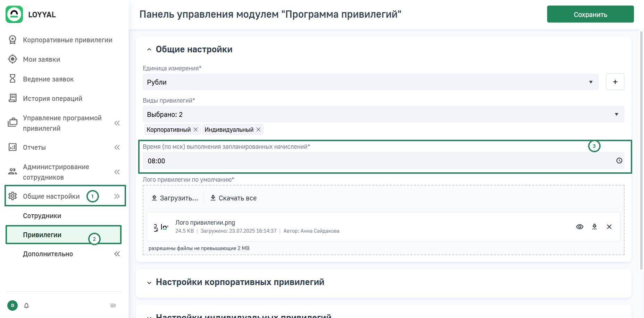Open the Виды привилегий dropdown
This screenshot has height=318, width=644.
click(x=383, y=114)
